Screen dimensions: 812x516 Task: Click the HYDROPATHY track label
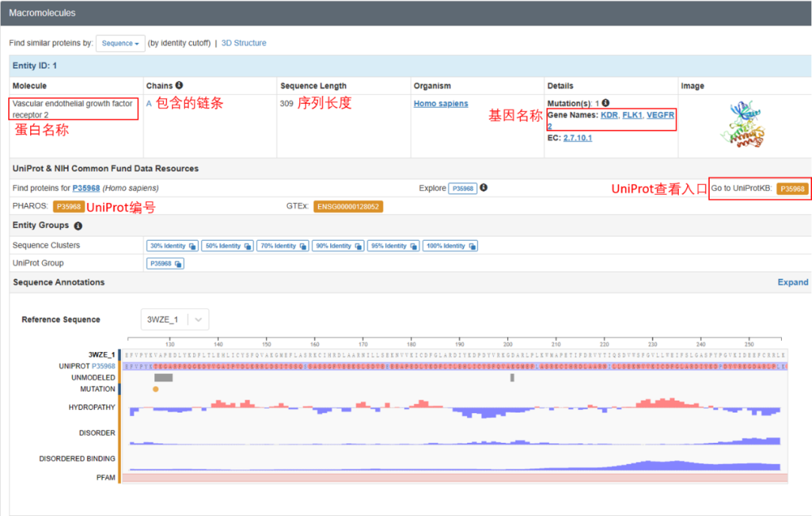pos(92,408)
